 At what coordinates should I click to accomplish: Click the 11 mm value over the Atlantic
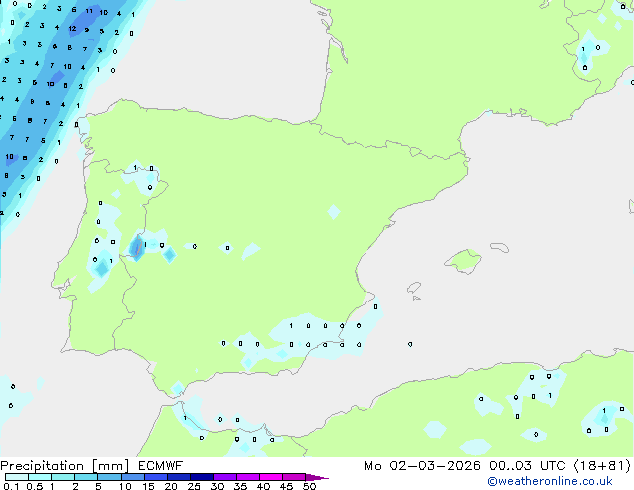tap(89, 11)
